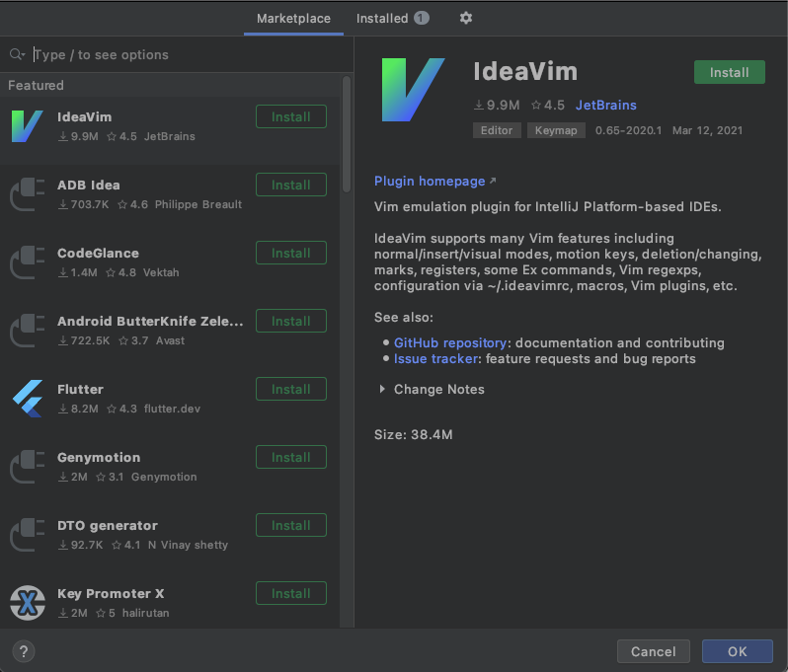Viewport: 788px width, 672px height.
Task: Switch to the Marketplace tab
Action: tap(293, 19)
